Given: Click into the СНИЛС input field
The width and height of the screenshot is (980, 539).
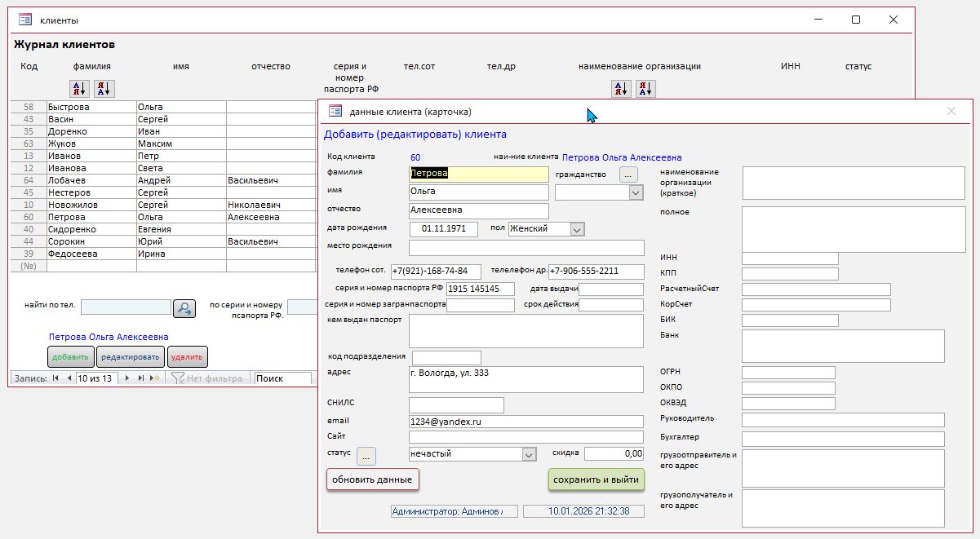Looking at the screenshot, I should coord(455,405).
